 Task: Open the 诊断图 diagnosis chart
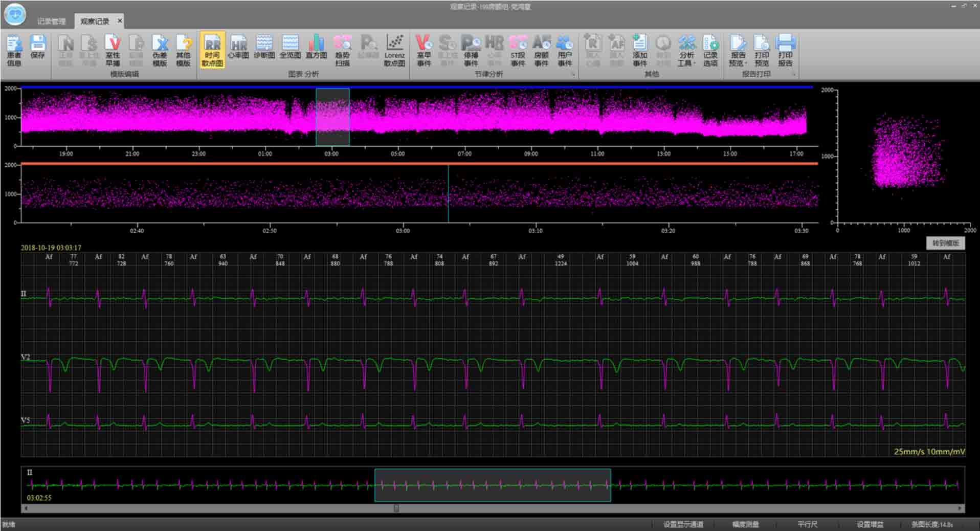pos(264,47)
